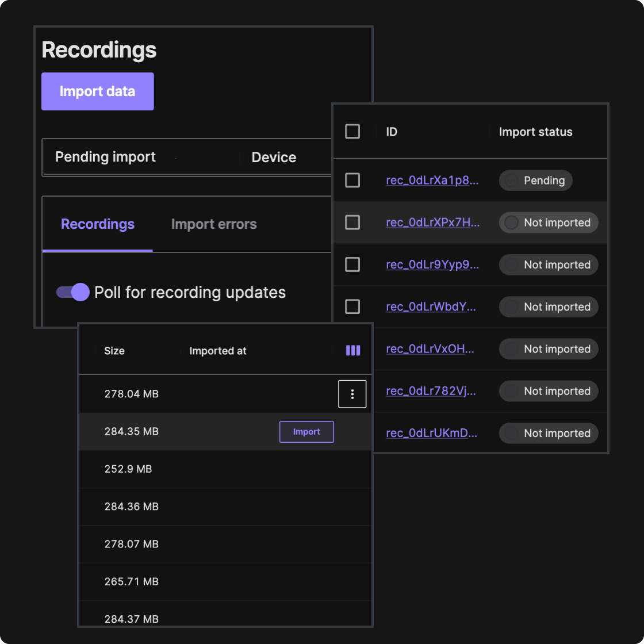Open the three-dot row actions menu
Viewport: 644px width, 644px height.
coord(352,394)
